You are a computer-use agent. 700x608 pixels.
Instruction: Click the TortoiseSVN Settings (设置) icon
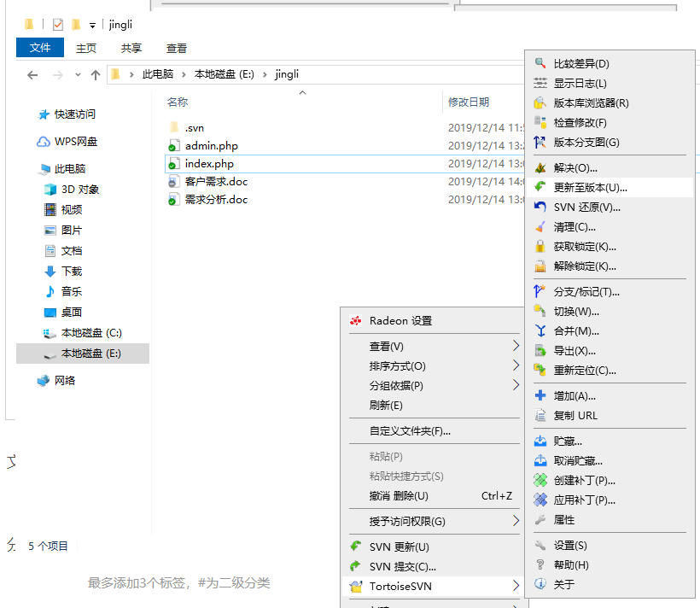(540, 545)
